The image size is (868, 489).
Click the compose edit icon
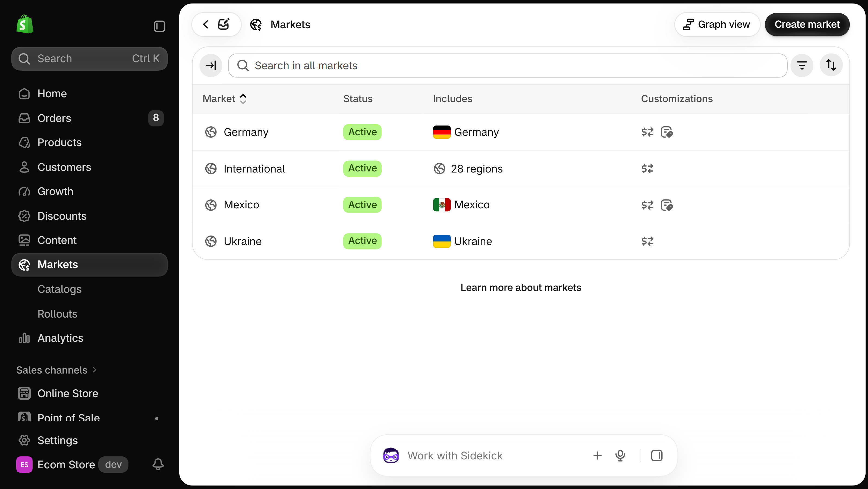tap(224, 24)
